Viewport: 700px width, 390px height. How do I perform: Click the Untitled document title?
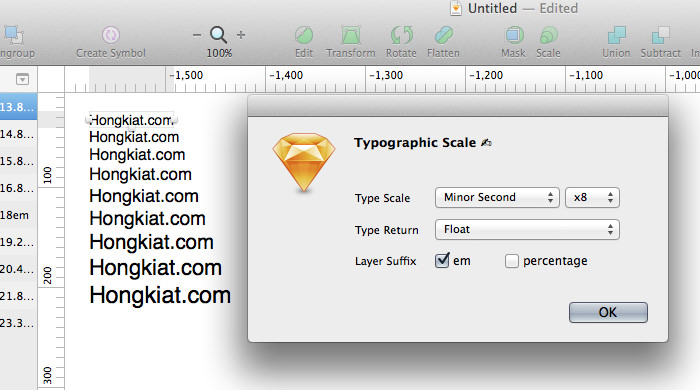point(492,8)
